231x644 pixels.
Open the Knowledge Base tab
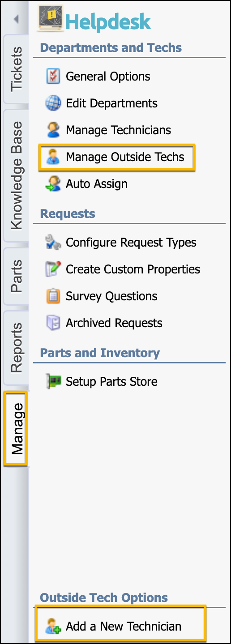click(x=16, y=175)
